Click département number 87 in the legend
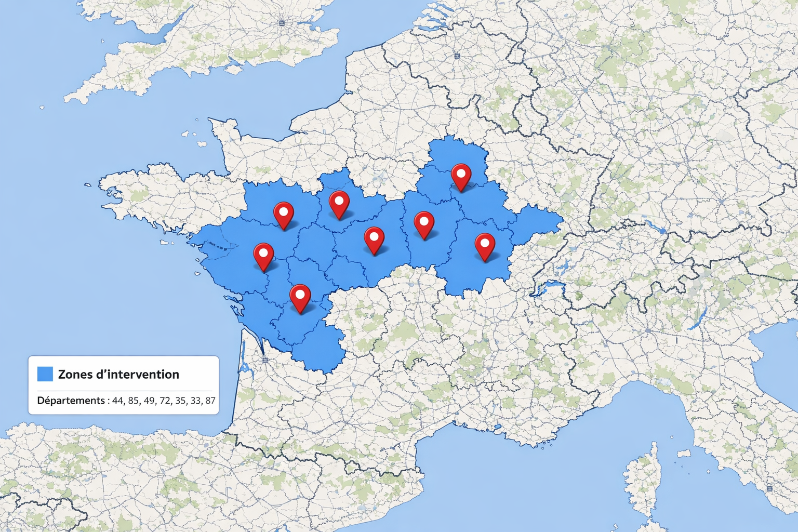The width and height of the screenshot is (798, 532). click(211, 401)
